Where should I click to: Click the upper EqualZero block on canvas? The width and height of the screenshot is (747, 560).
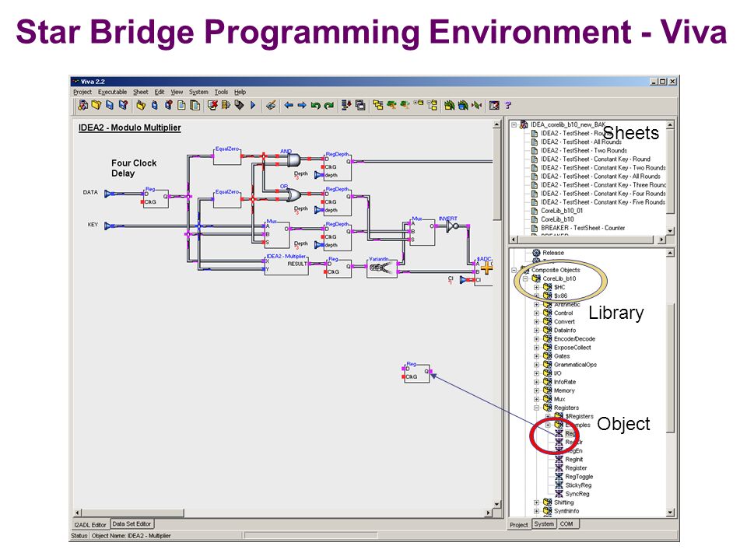(227, 156)
